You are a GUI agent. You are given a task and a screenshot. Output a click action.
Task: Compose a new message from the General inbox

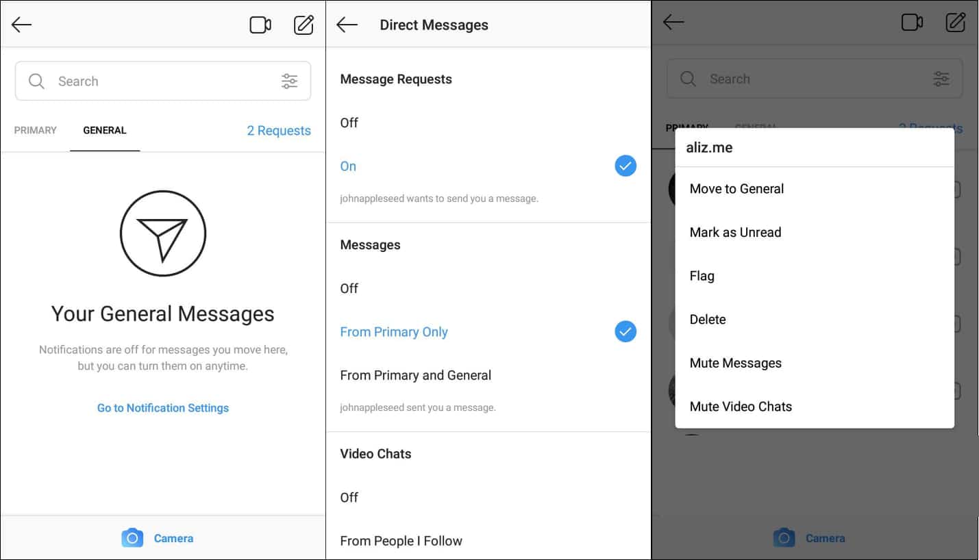[x=303, y=25]
